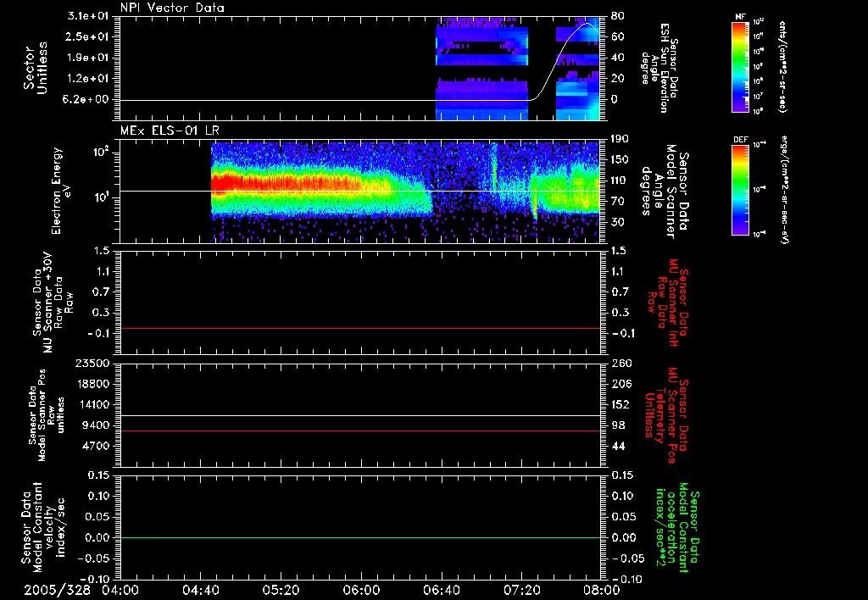
Task: Click the '04:00' time tick label
Action: coord(120,590)
